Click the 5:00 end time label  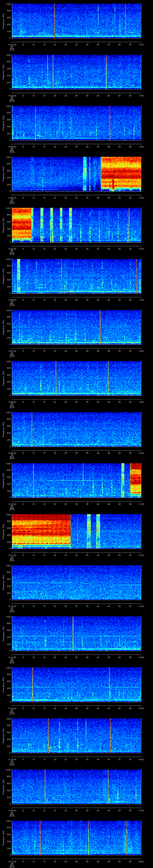(141, 197)
